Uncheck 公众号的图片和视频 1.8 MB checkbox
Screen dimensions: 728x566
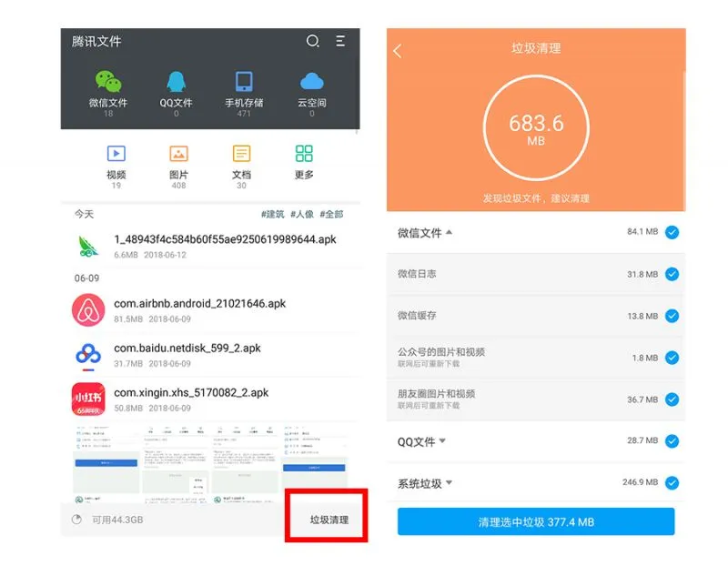click(672, 358)
